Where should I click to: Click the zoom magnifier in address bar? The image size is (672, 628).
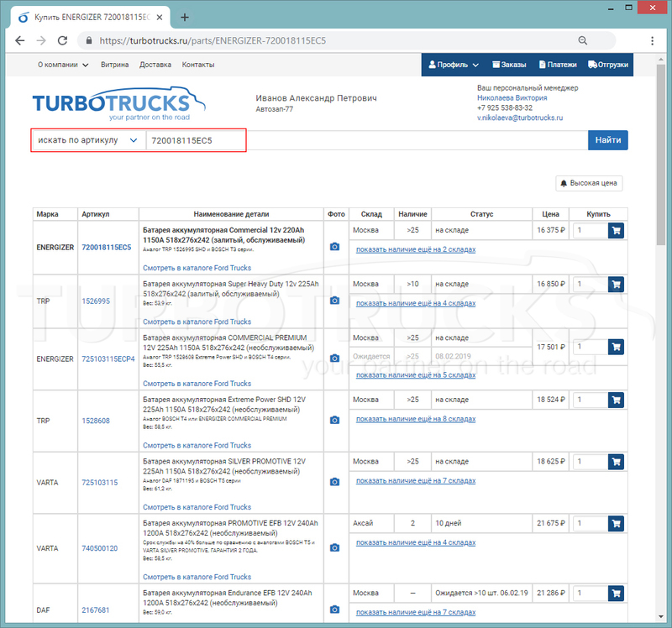tap(582, 40)
